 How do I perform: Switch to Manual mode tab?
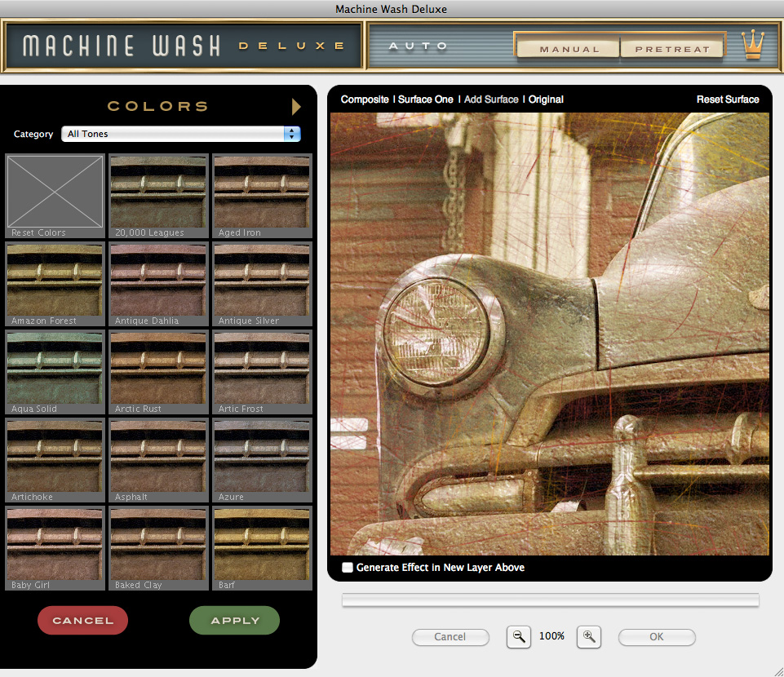click(x=569, y=49)
